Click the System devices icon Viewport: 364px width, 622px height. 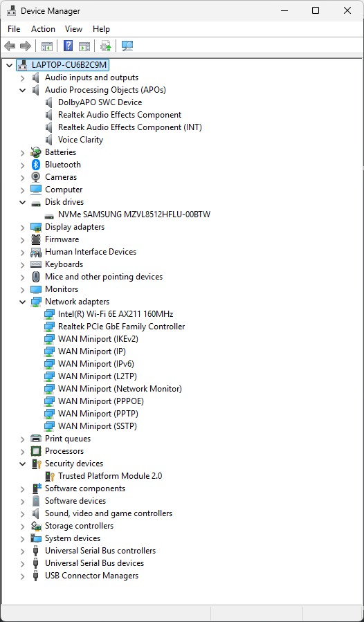tap(36, 538)
